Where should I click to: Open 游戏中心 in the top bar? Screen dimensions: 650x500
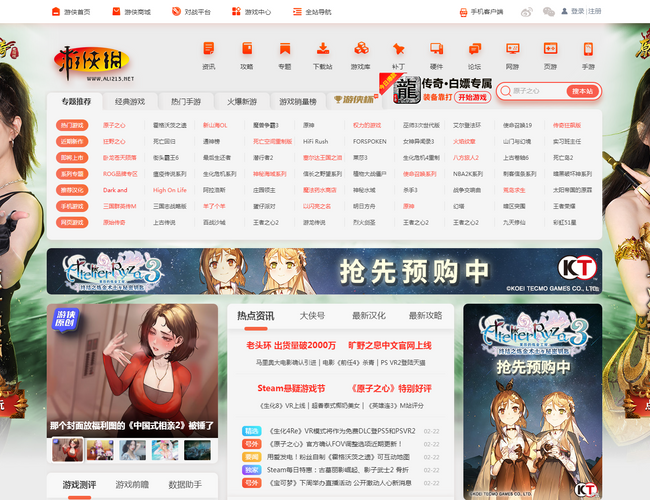click(x=257, y=12)
